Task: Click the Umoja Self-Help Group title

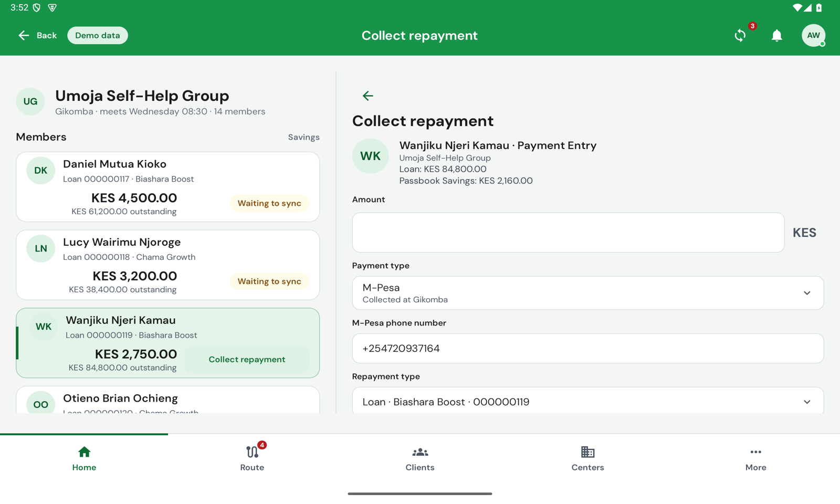Action: (x=142, y=96)
